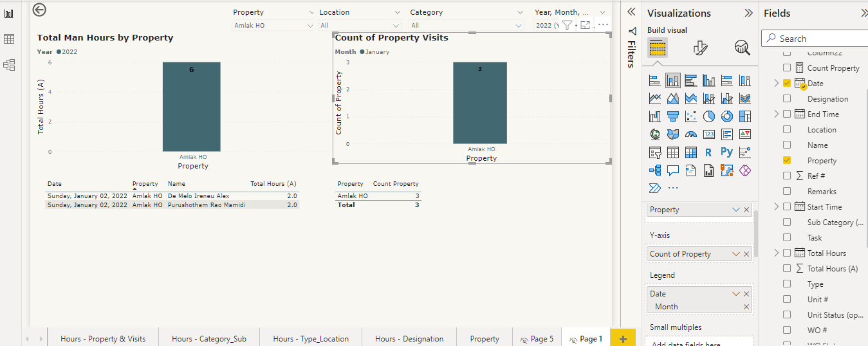Choose the Q&A speech bubble visual
This screenshot has height=346, width=868.
pyautogui.click(x=673, y=170)
